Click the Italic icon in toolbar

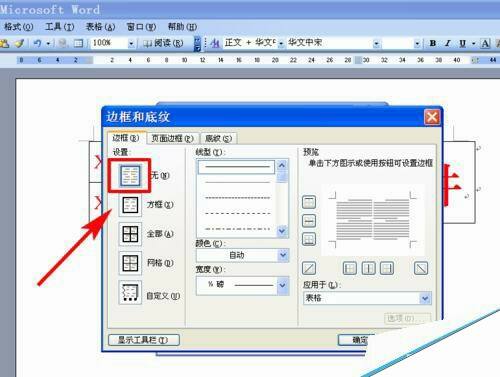[x=448, y=43]
